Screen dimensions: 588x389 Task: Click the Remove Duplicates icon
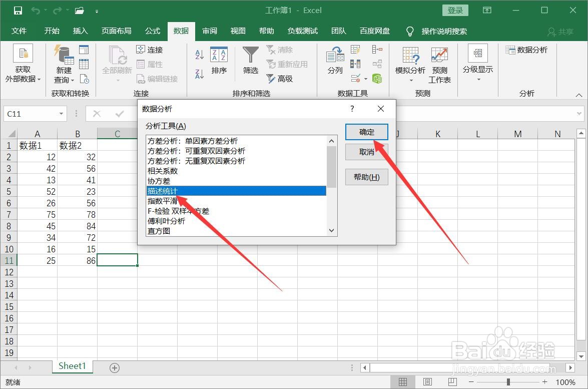[355, 64]
